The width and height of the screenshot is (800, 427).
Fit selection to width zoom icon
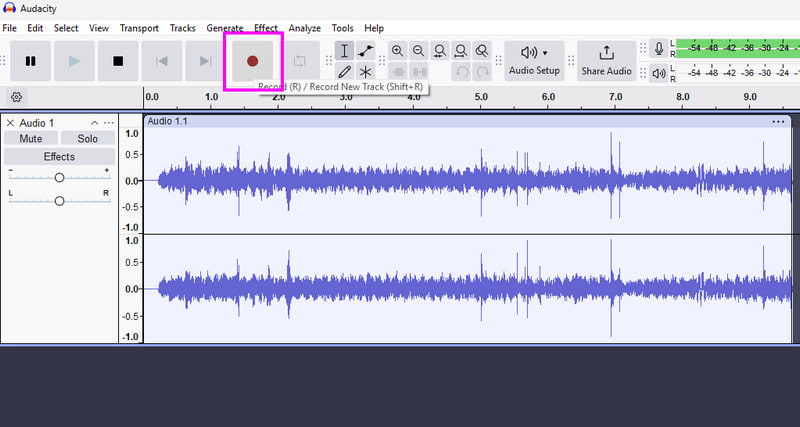(439, 51)
